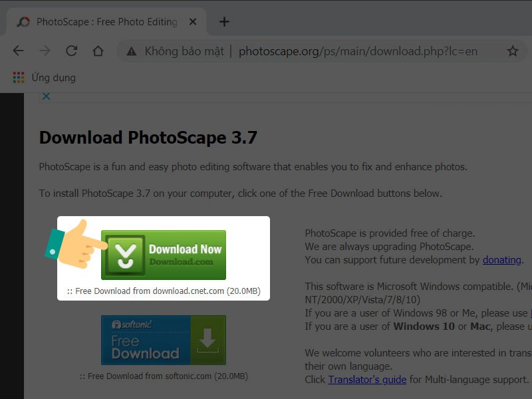Screen dimensions: 532x399
Task: Click the photoscape.org URL in address bar
Action: click(358, 51)
